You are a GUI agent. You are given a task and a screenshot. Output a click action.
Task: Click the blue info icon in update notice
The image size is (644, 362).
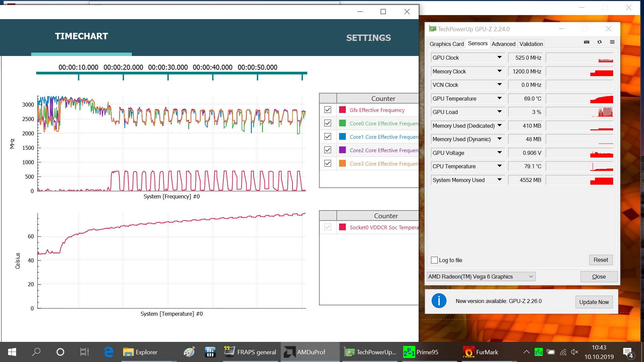tap(439, 301)
